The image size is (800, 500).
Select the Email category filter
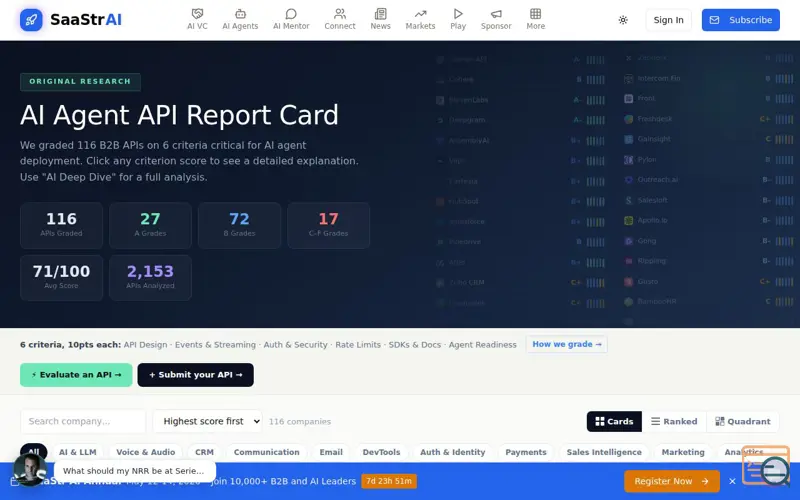coord(331,452)
